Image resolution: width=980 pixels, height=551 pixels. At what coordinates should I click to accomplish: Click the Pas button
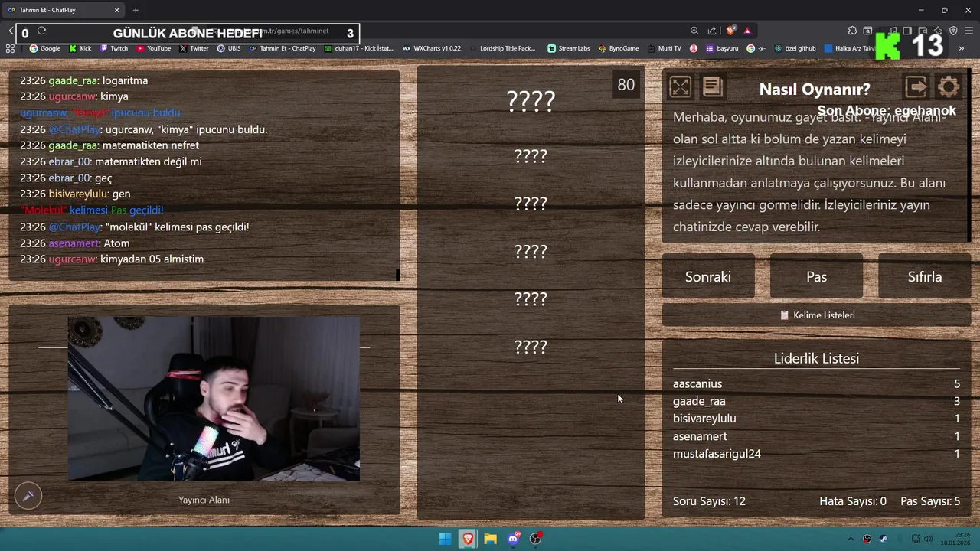tap(816, 277)
